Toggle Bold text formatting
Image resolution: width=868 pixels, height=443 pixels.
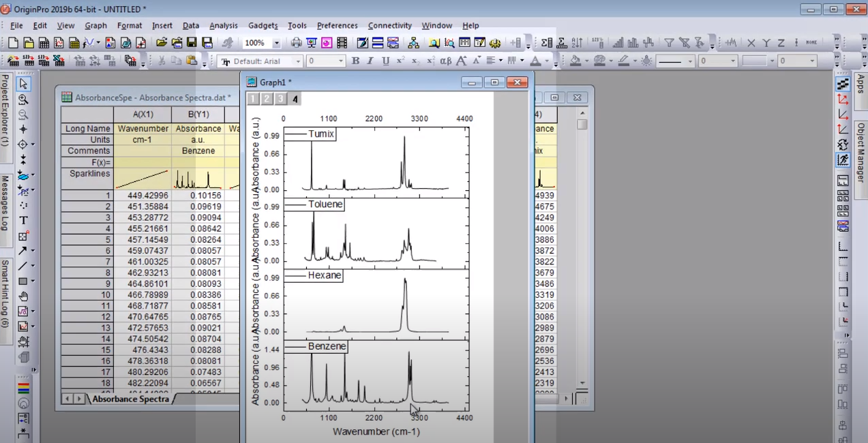[355, 61]
